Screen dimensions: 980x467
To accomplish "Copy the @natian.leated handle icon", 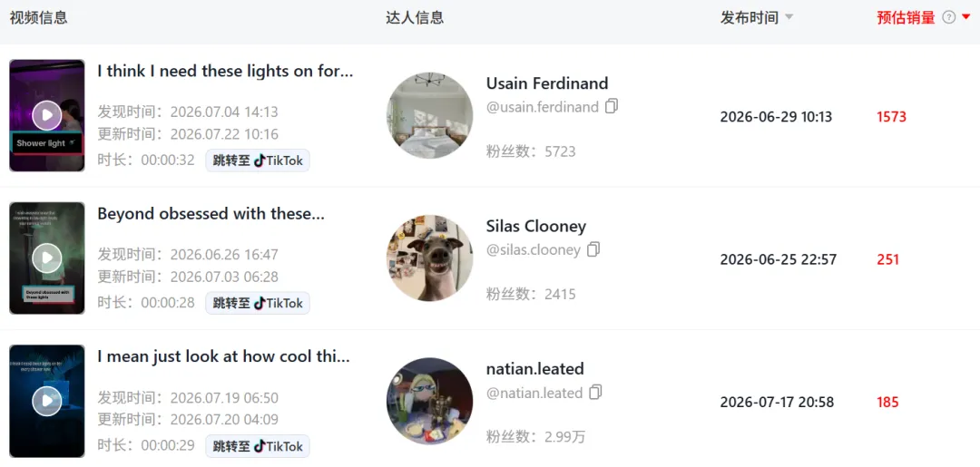I will (595, 393).
